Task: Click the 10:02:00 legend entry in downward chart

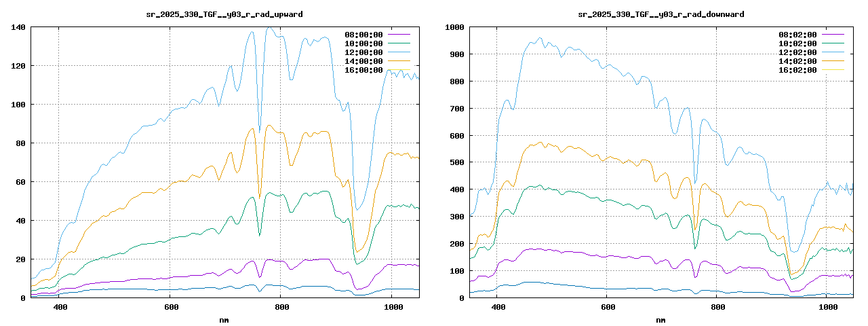Action: point(797,43)
